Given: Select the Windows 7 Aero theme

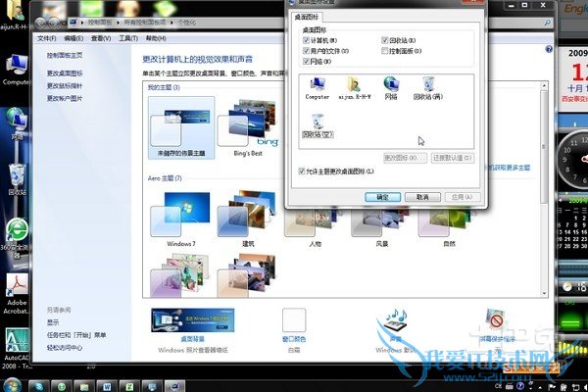Looking at the screenshot, I should pos(181,219).
